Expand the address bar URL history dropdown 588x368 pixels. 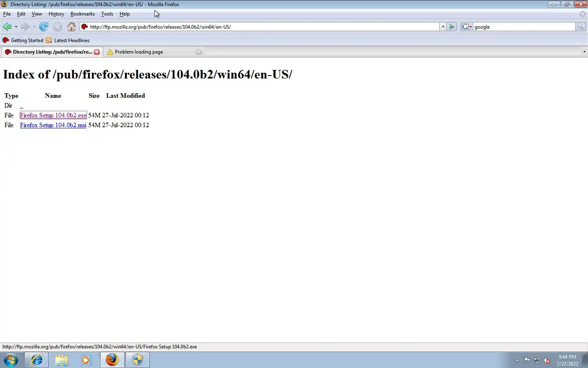tap(443, 27)
